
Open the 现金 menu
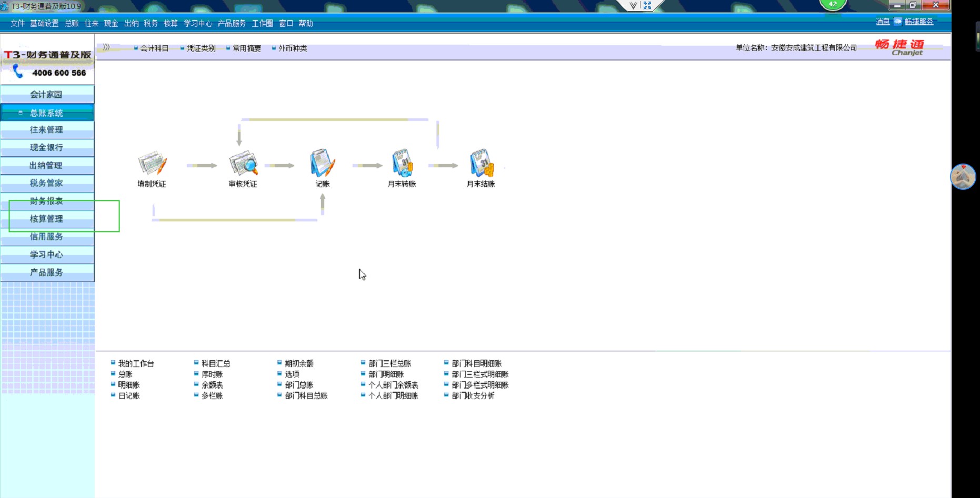[111, 23]
